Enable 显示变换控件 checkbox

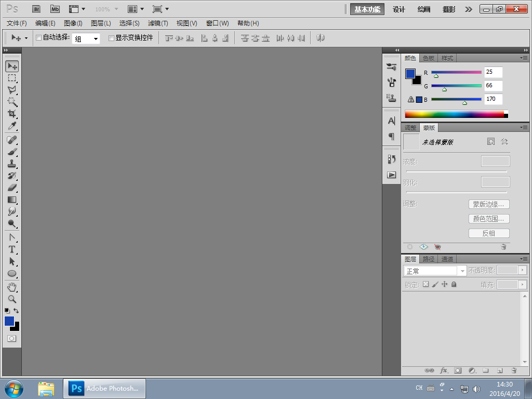click(111, 38)
